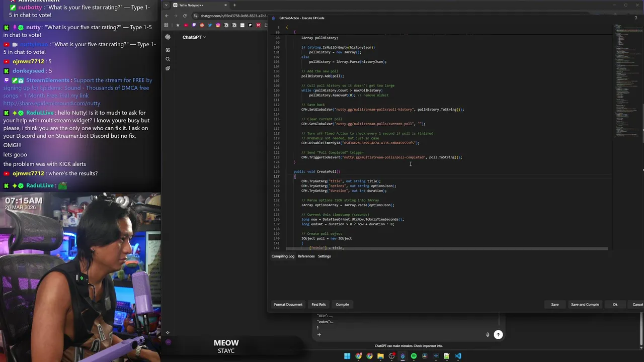Activate the microphone dictation icon
This screenshot has width=644, height=362.
(488, 334)
